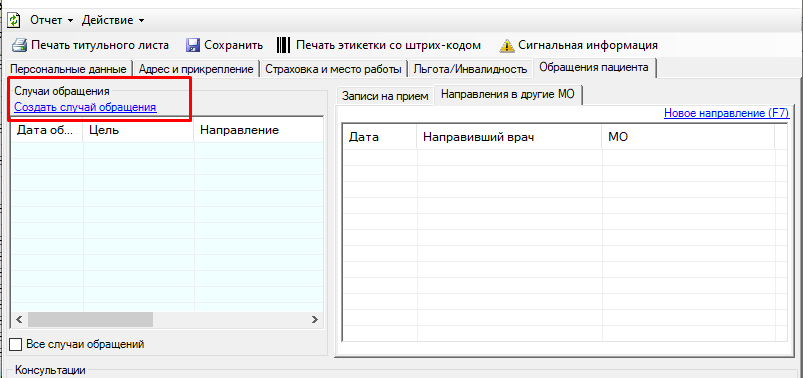
Task: Select the Обращения пациента tab
Action: (595, 68)
